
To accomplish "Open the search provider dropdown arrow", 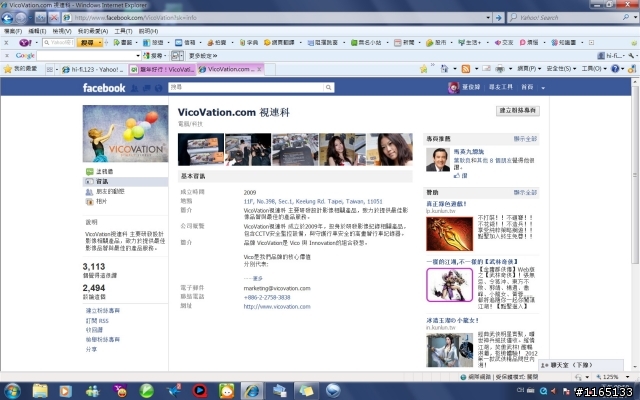I will pyautogui.click(x=635, y=17).
